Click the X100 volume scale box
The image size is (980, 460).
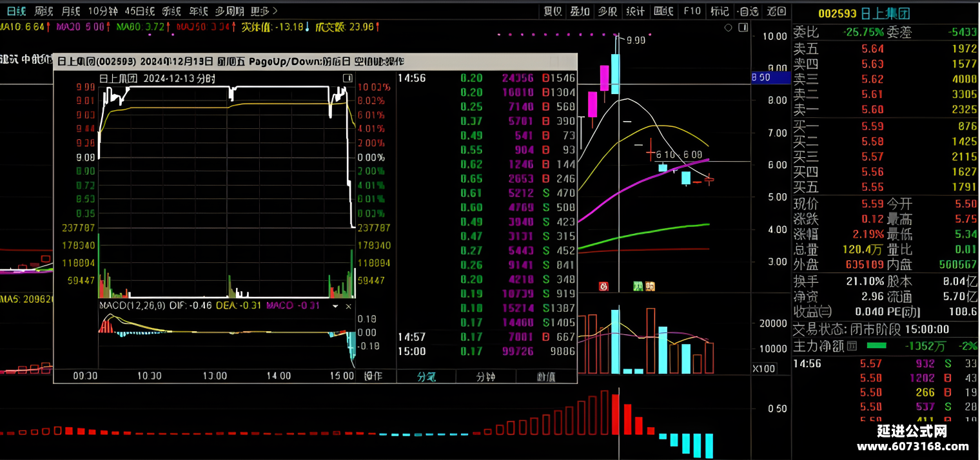[764, 369]
